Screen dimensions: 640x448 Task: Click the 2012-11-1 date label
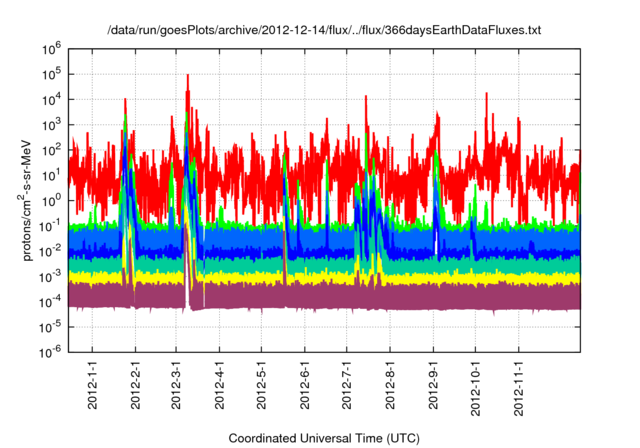(x=519, y=388)
